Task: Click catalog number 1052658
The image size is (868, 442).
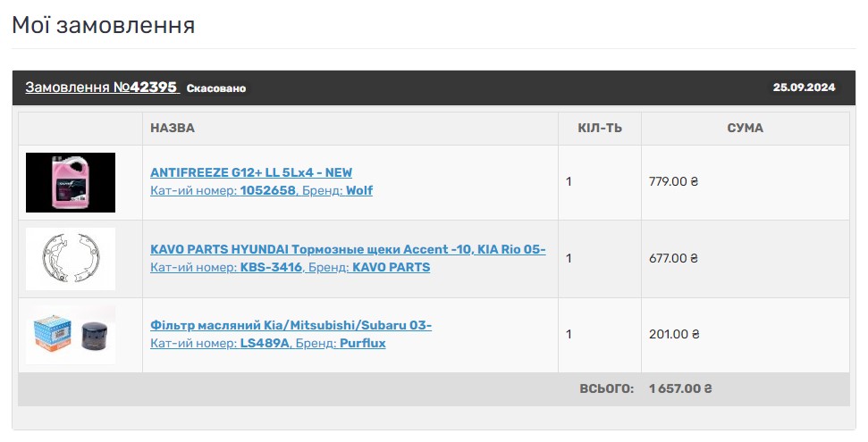Action: (x=268, y=190)
